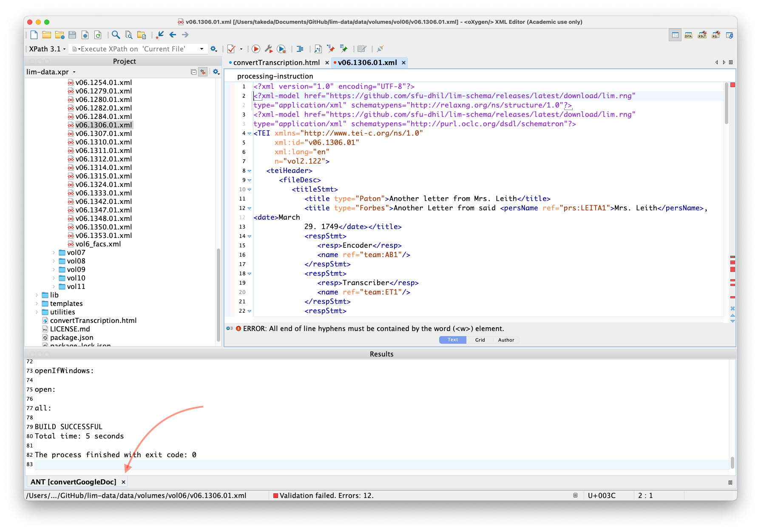Open the 'Execute XPath on Current File' dropdown
Screen dimensions: 761x532
point(202,48)
